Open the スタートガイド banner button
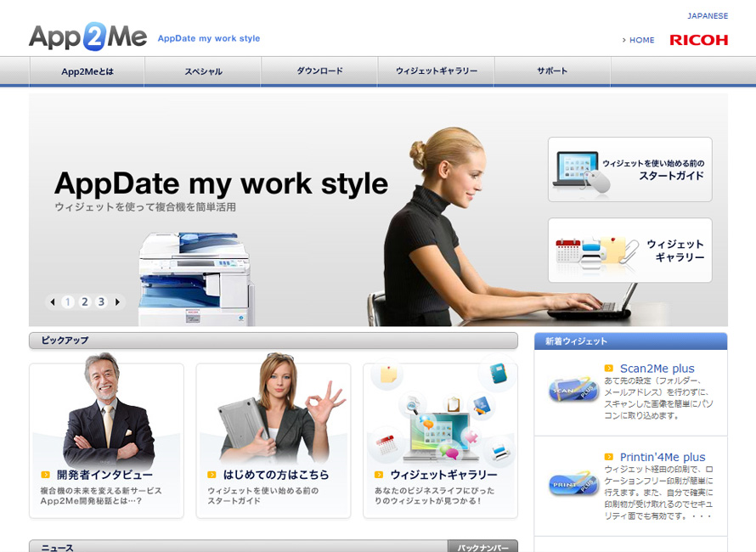 point(629,169)
